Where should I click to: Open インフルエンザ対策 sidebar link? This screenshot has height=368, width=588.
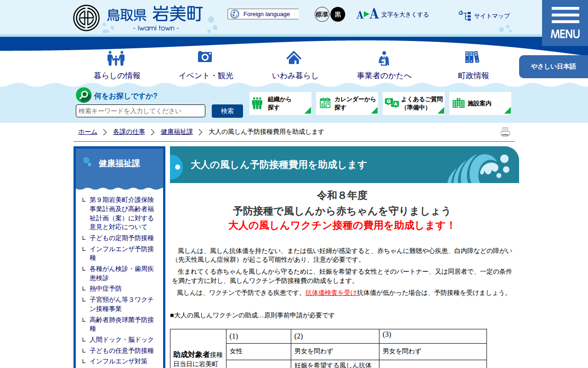[x=119, y=362]
